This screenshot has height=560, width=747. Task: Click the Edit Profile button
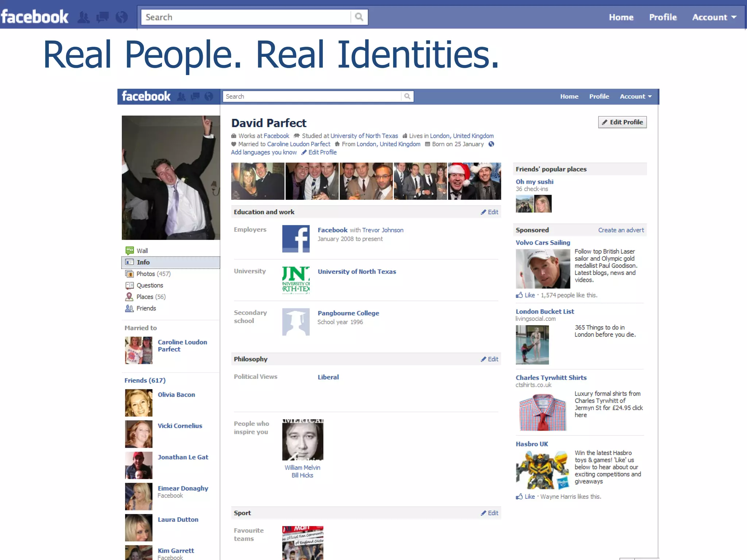(622, 122)
